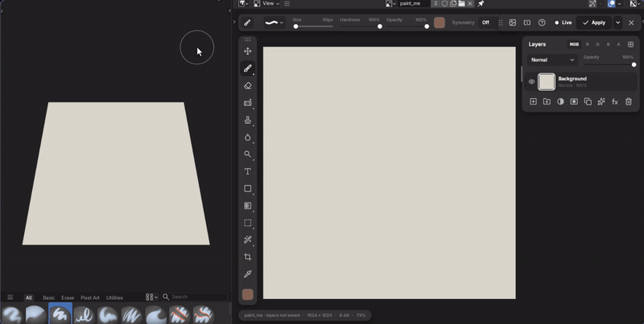Image resolution: width=644 pixels, height=324 pixels.
Task: Click the Apply button
Action: (594, 23)
